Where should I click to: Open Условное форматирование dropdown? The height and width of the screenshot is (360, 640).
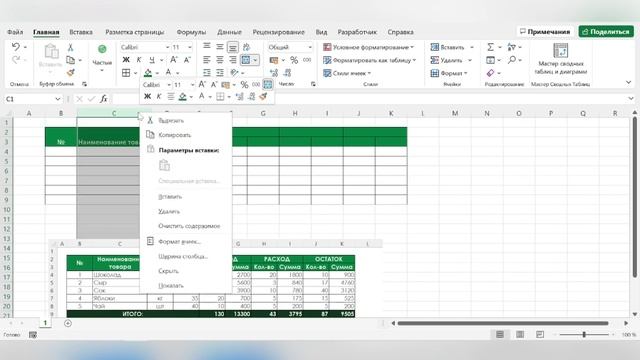point(369,47)
